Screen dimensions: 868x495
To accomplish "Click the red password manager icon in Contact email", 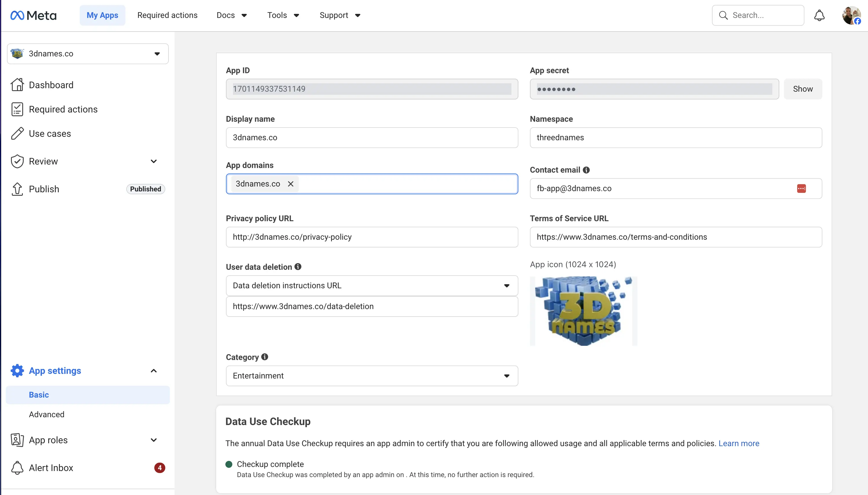I will coord(801,188).
